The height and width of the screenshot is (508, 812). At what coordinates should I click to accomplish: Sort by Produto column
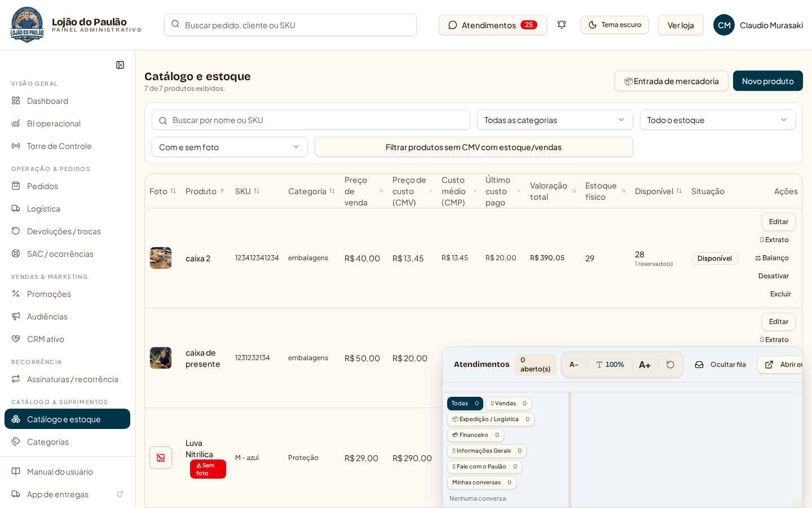coord(205,191)
